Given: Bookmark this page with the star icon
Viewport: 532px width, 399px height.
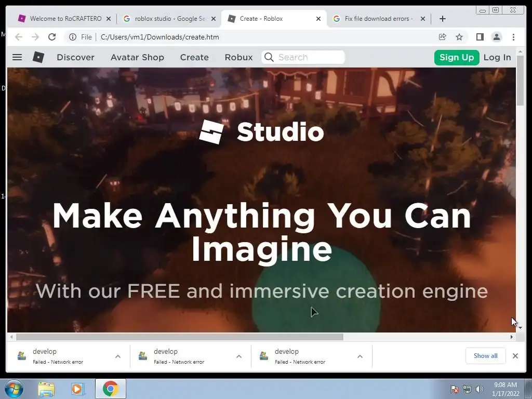Looking at the screenshot, I should point(459,37).
